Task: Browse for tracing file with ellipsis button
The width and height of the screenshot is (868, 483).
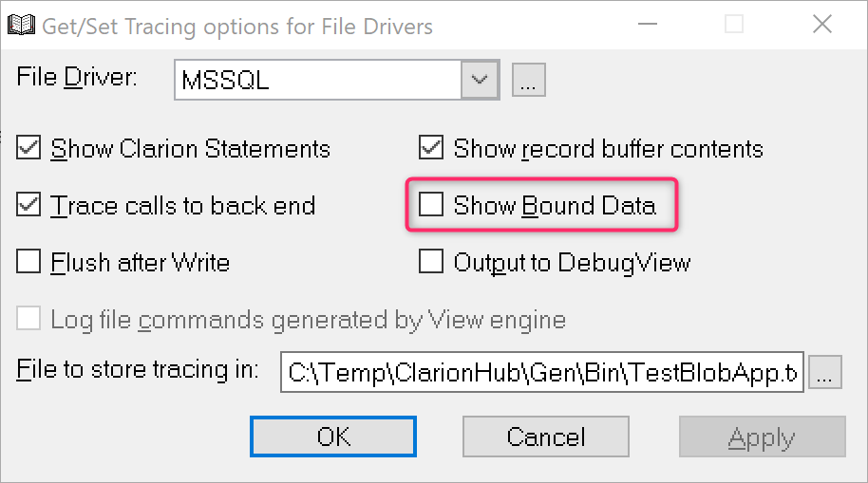Action: pos(825,372)
